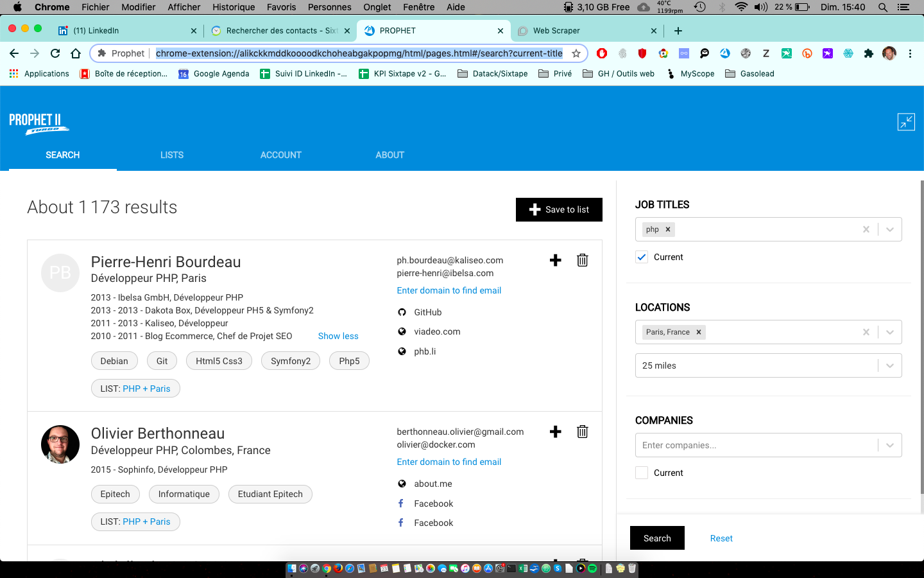924x578 pixels.
Task: Remove the php job title tag
Action: 668,229
